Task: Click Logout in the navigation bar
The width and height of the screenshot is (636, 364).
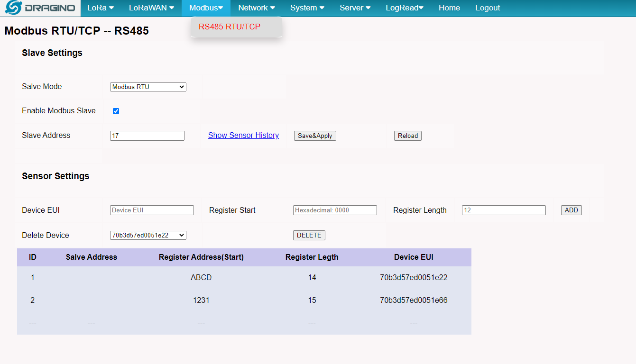Action: coord(488,8)
